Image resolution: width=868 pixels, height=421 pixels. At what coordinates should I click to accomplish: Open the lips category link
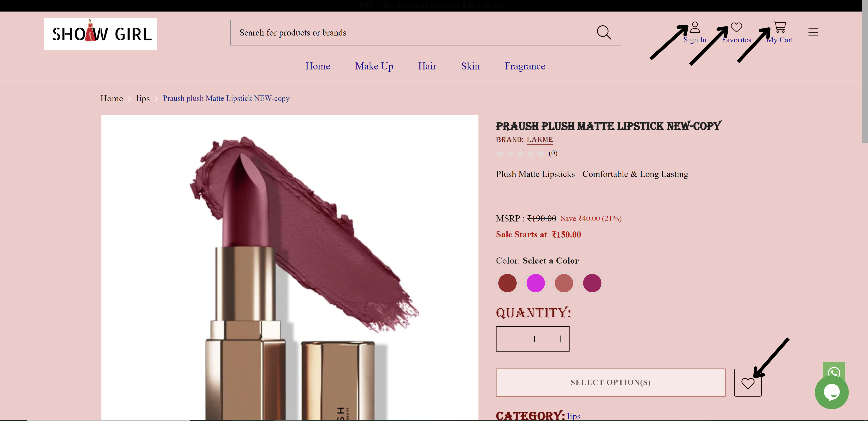tap(573, 416)
